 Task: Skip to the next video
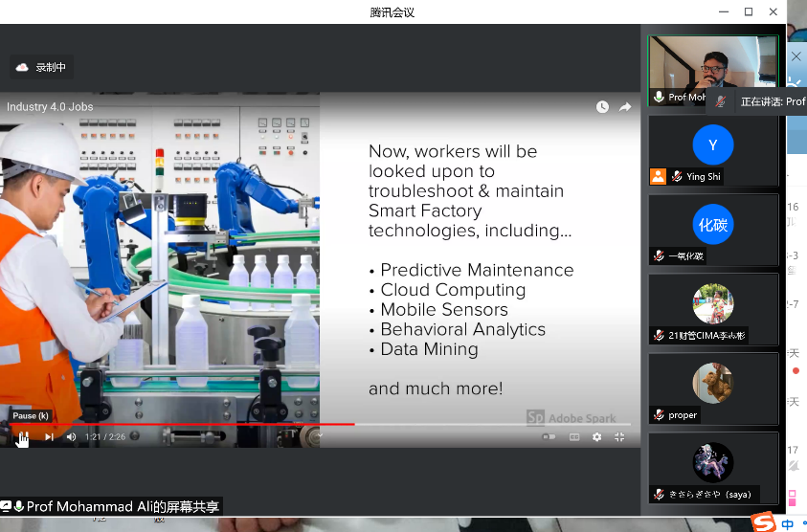[50, 437]
